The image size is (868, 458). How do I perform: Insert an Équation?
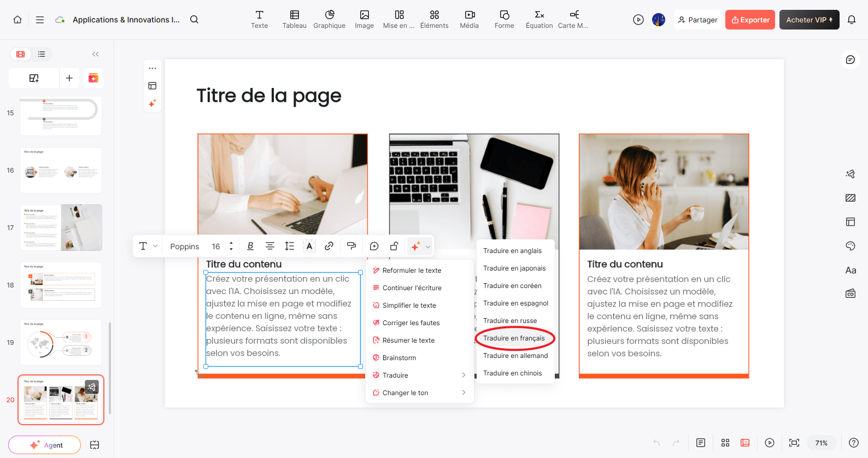539,20
